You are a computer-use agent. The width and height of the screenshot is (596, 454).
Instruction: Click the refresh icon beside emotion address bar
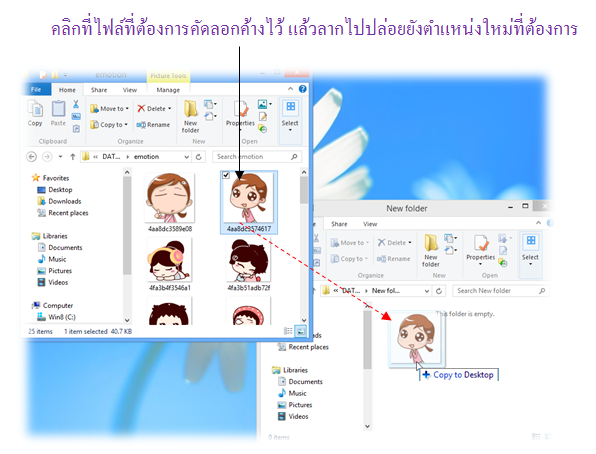(198, 157)
